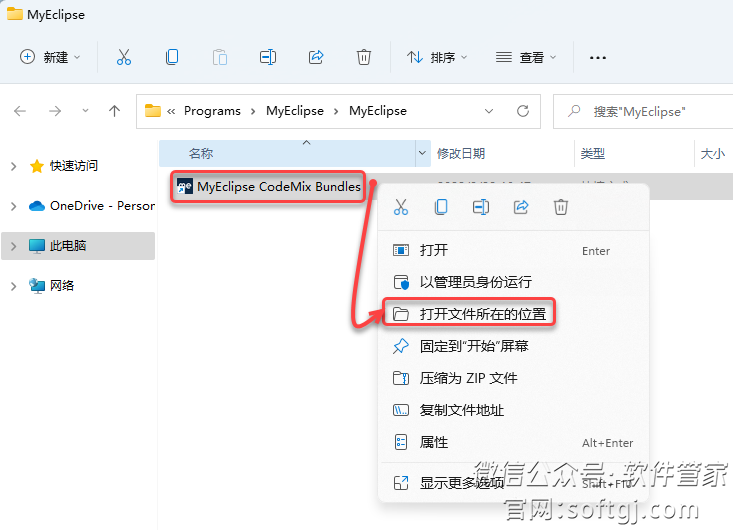Click the Delete trash icon in the toolbar

coord(364,57)
